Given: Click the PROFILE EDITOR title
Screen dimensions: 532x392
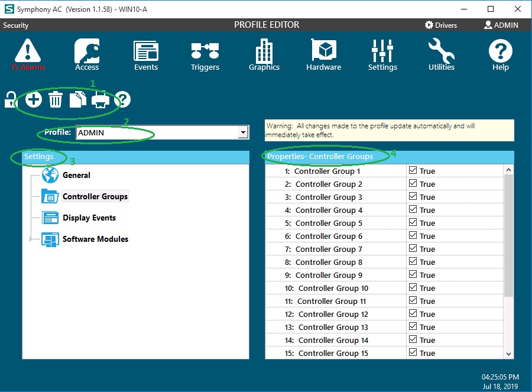Looking at the screenshot, I should coord(267,25).
